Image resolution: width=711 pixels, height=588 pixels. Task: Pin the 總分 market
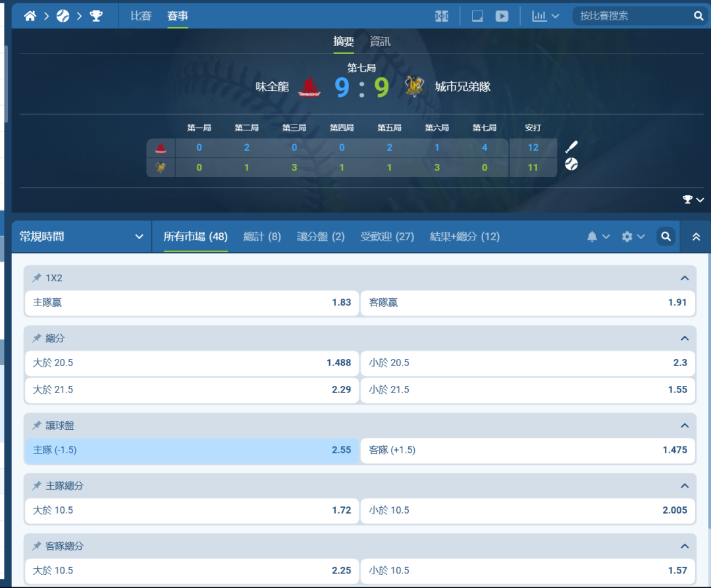[x=37, y=338]
